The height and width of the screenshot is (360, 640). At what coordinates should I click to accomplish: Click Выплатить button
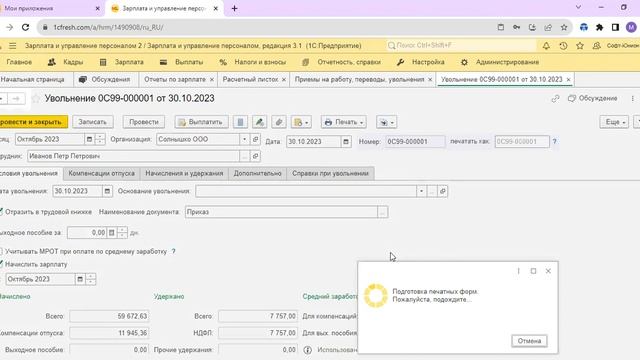tap(201, 122)
